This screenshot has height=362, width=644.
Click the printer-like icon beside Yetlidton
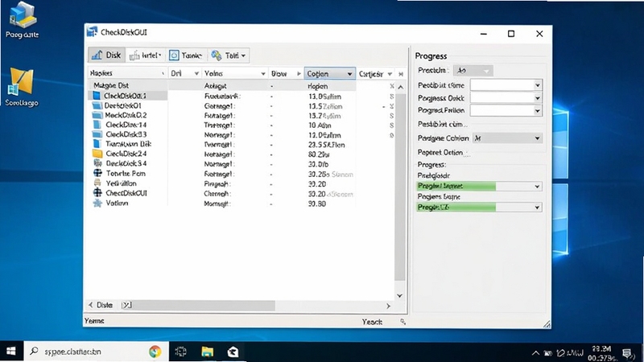97,183
